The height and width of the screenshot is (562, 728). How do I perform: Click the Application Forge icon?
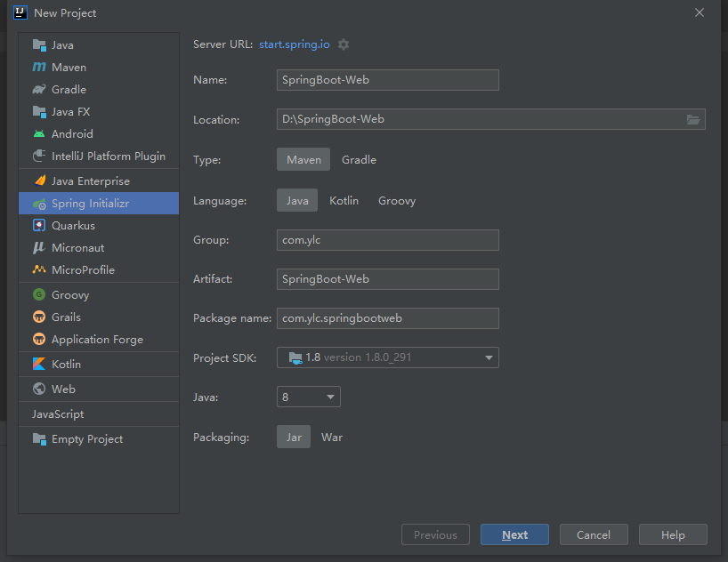(39, 339)
